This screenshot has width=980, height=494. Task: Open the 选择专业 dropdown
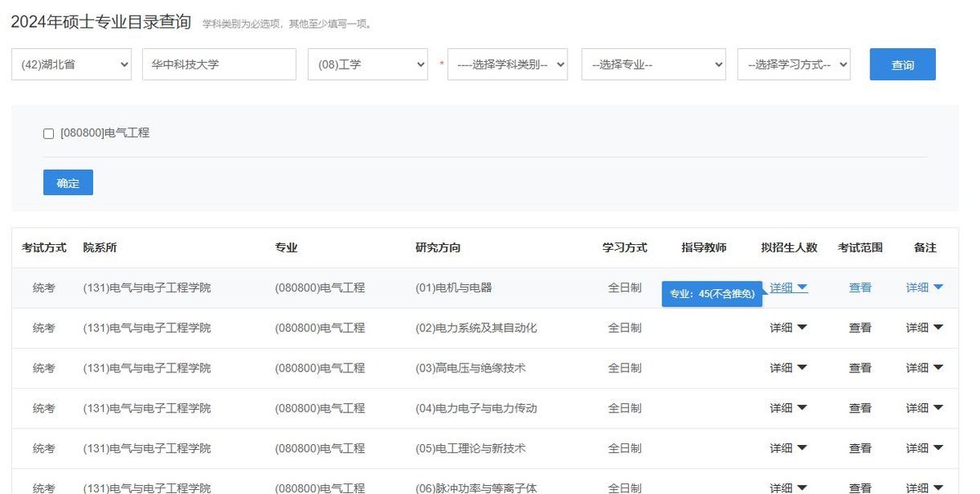[x=653, y=65]
